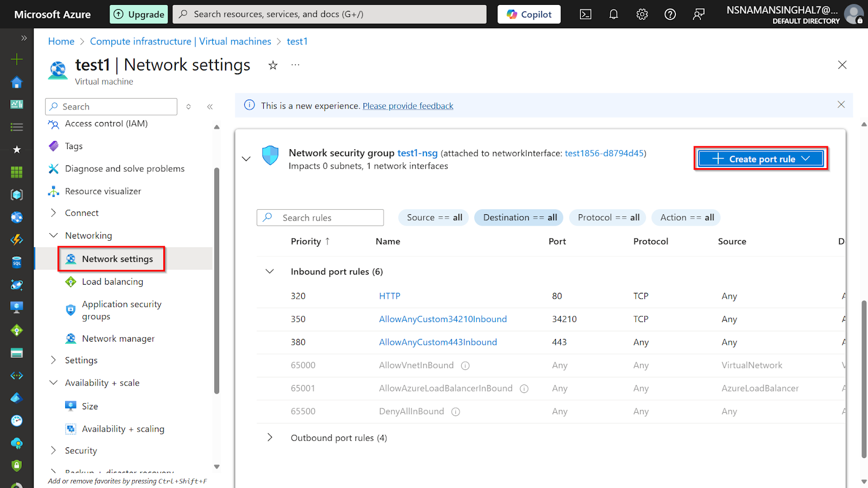
Task: Open the portal settings gear
Action: [642, 15]
